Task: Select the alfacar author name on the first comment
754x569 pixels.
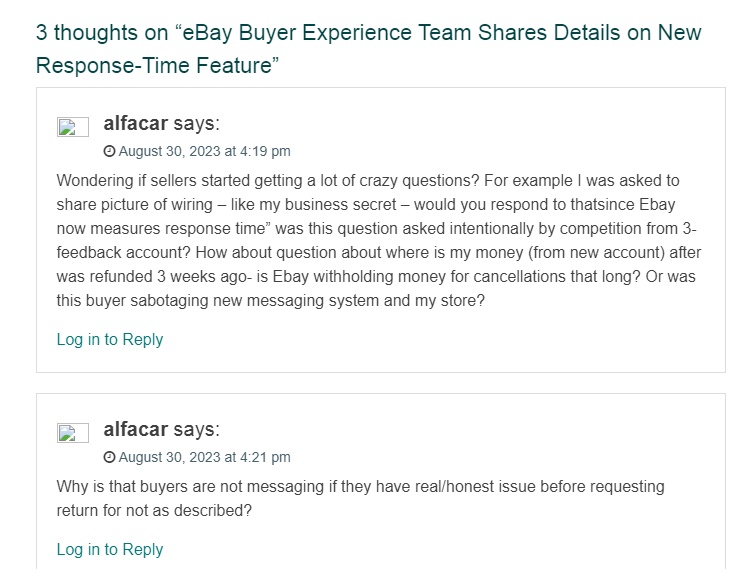Action: (x=136, y=124)
